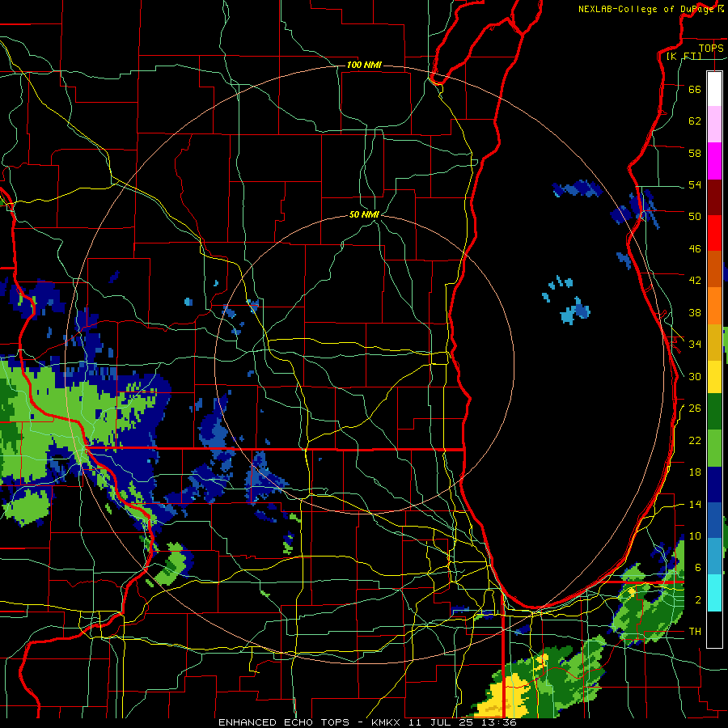Click the legend scale value 22
The width and height of the screenshot is (728, 728).
695,440
